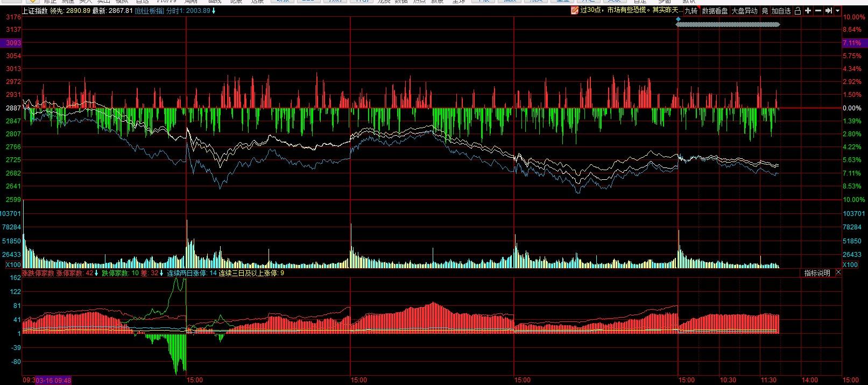Close the indicator panel with X button

click(x=838, y=273)
